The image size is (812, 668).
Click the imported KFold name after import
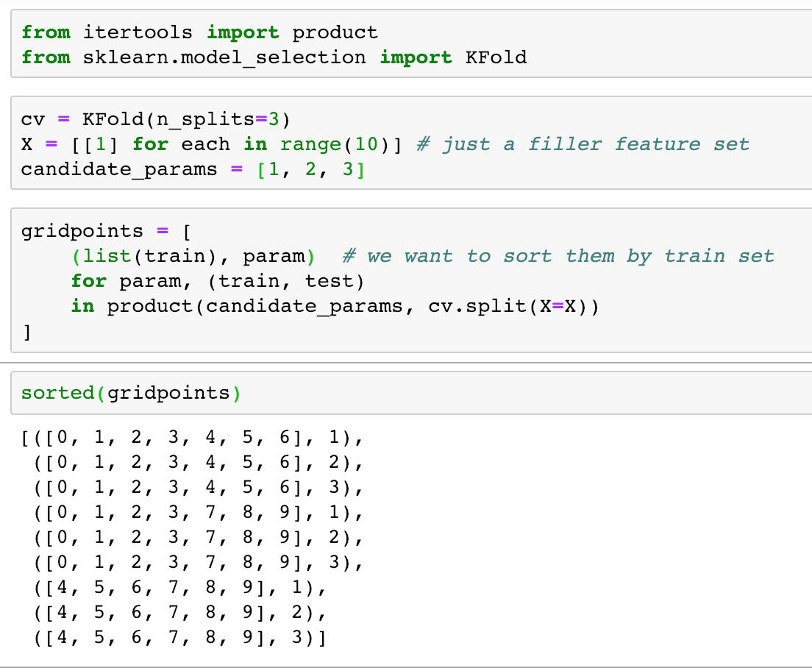click(496, 57)
